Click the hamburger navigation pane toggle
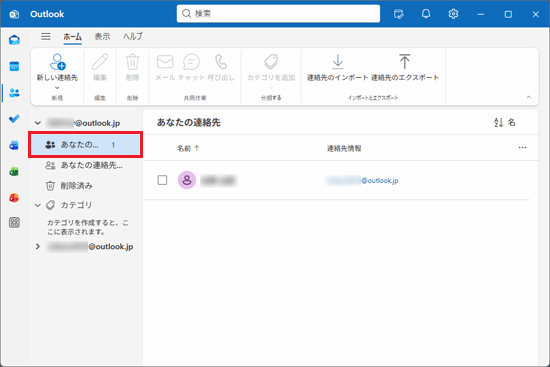This screenshot has height=367, width=550. (46, 36)
